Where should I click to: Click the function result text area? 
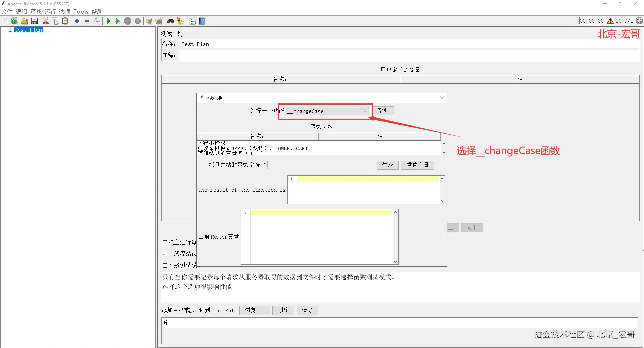pos(368,190)
